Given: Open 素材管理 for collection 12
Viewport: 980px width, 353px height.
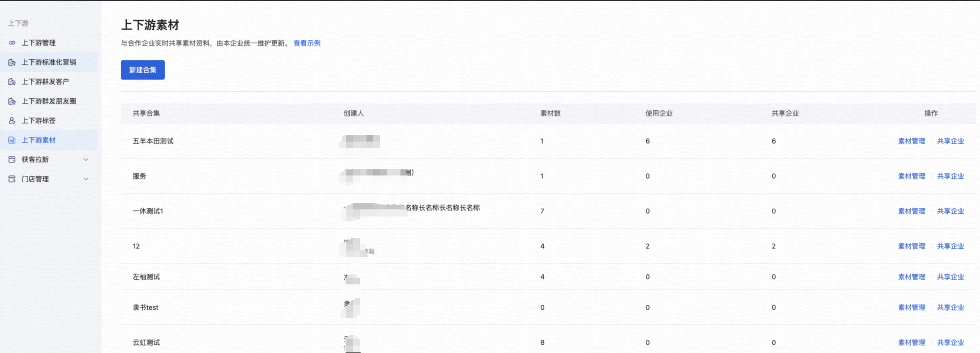Looking at the screenshot, I should point(912,246).
